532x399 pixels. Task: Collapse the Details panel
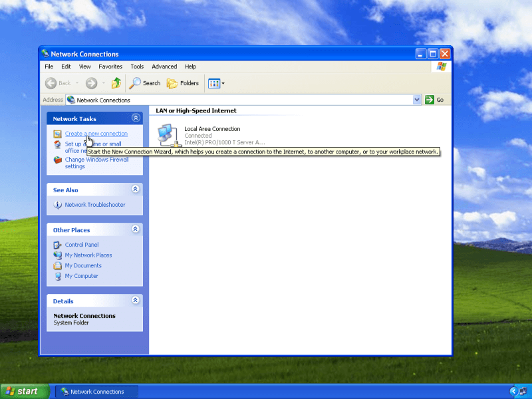tap(136, 301)
